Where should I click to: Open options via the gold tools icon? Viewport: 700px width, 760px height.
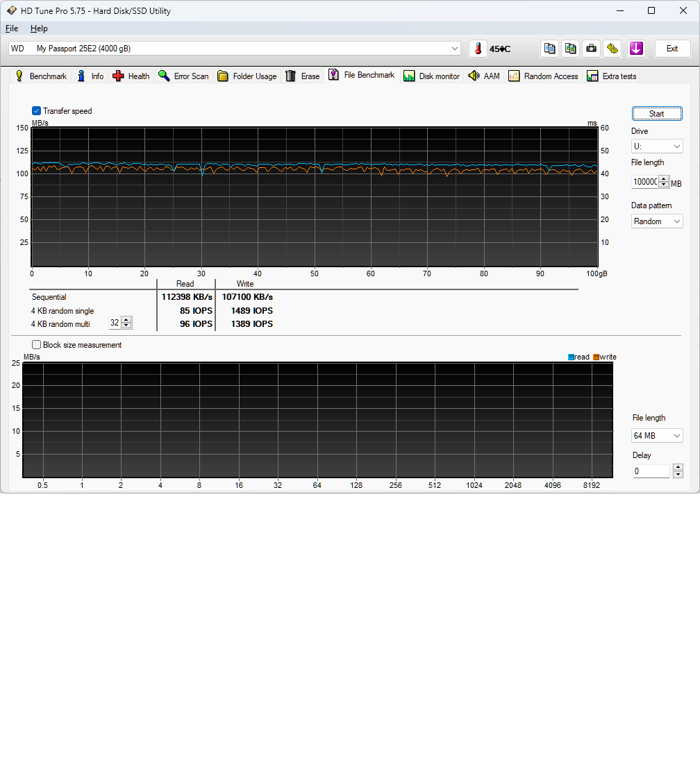click(612, 49)
